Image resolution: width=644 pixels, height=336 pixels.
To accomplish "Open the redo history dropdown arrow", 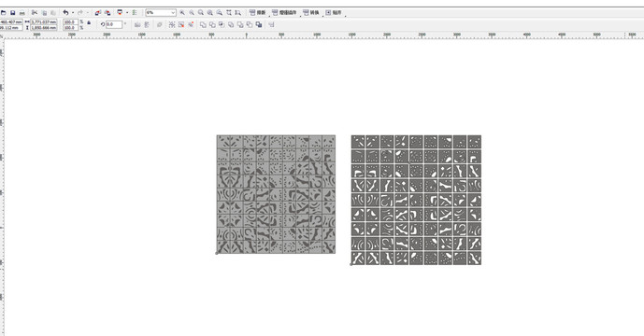I will (x=87, y=13).
